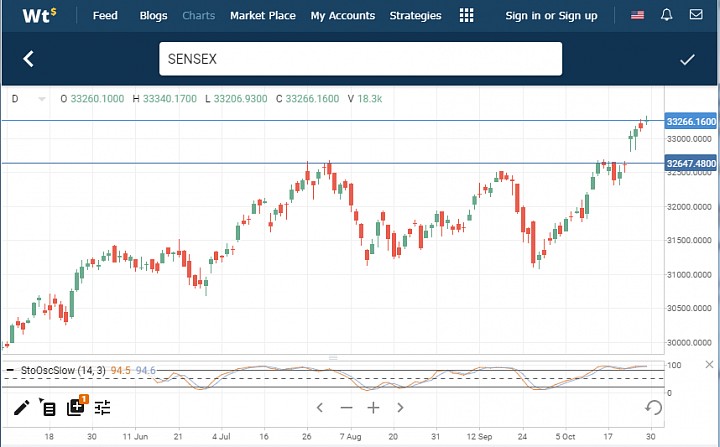The width and height of the screenshot is (720, 447).
Task: Grab the panel divider handle above oscillator
Action: pos(333,358)
